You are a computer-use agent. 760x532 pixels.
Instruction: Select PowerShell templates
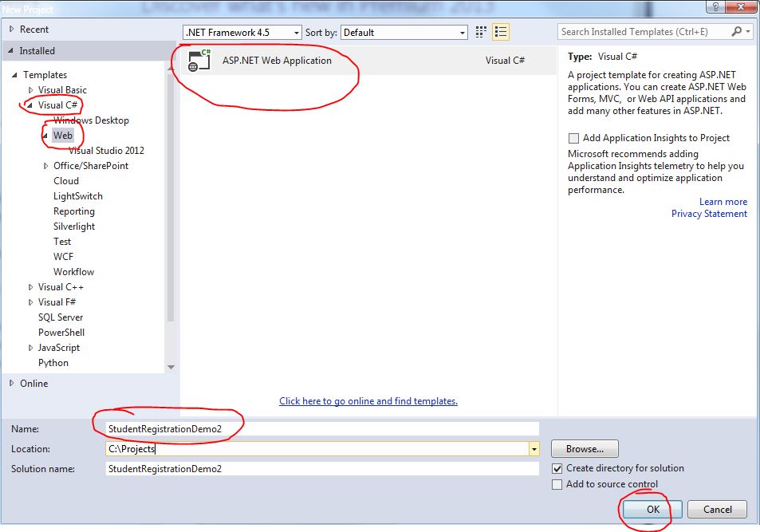pos(61,332)
